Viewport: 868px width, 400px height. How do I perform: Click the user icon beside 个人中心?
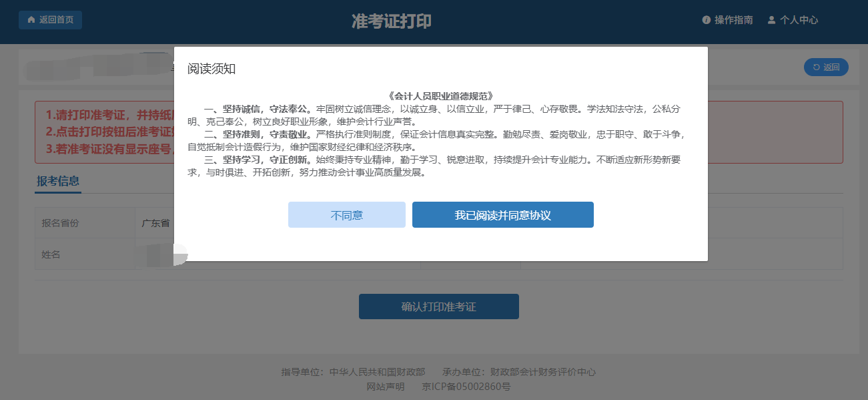coord(771,20)
